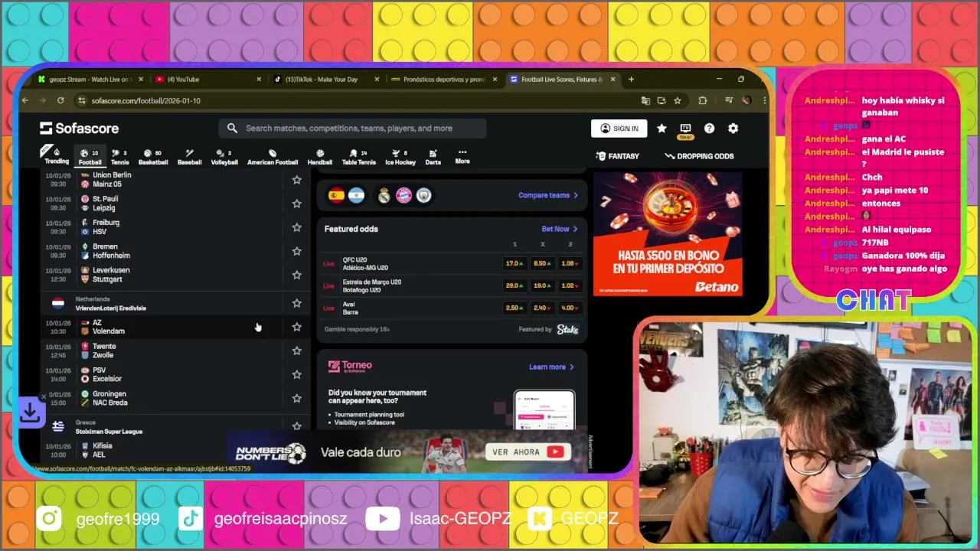This screenshot has height=551, width=980.
Task: Select 4.00 odds for Barra
Action: click(x=570, y=308)
